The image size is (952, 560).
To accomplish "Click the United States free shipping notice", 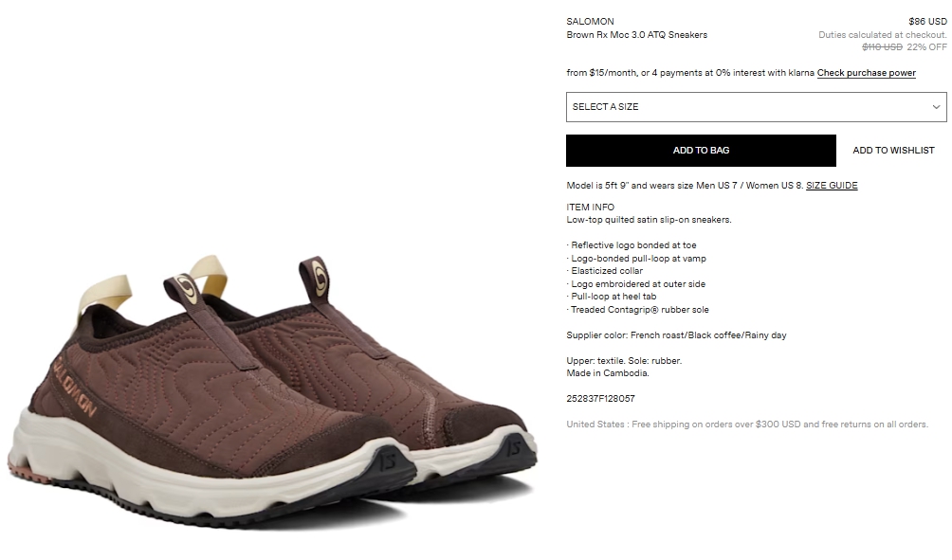I will click(x=747, y=425).
